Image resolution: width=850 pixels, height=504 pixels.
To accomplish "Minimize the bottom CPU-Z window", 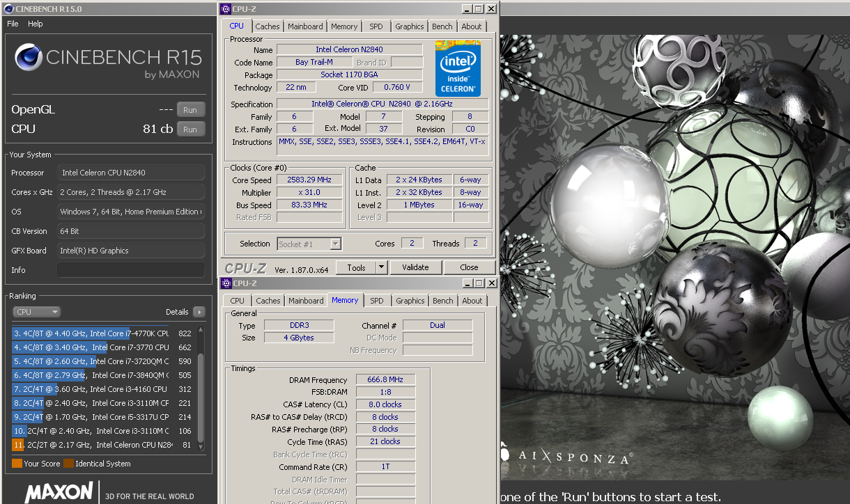I will click(x=466, y=283).
